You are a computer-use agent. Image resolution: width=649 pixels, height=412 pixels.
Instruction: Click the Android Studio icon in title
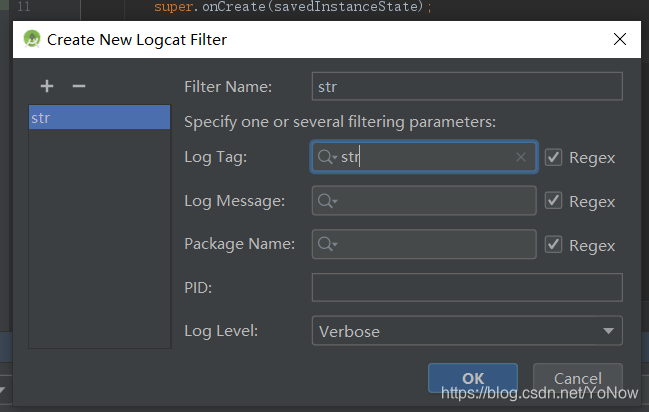pyautogui.click(x=32, y=39)
